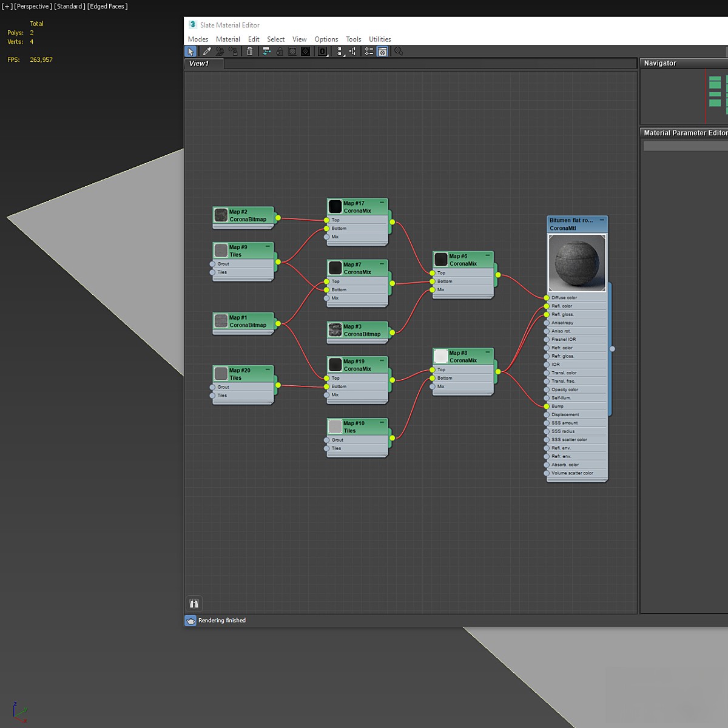
Task: Click the Lay Out Children icon
Action: tap(352, 52)
